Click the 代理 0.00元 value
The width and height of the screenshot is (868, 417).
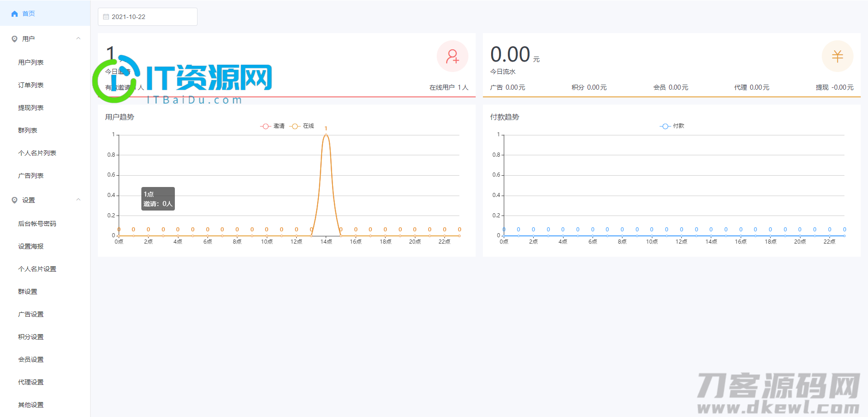click(x=752, y=87)
